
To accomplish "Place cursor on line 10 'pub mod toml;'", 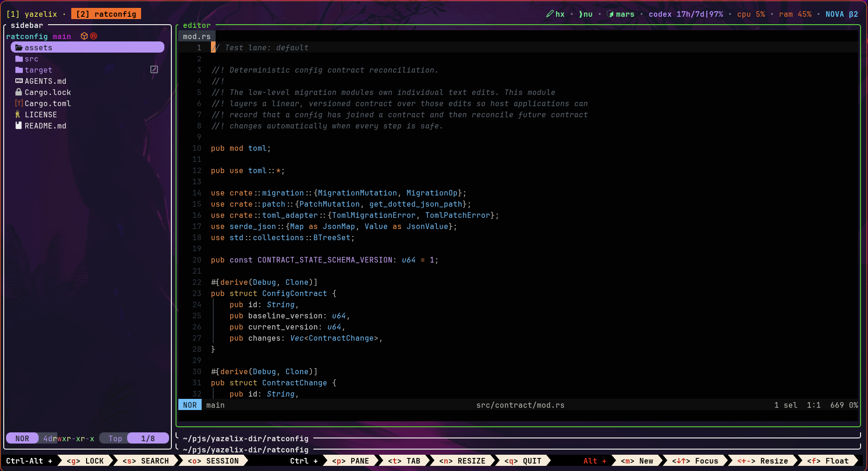I will 241,148.
